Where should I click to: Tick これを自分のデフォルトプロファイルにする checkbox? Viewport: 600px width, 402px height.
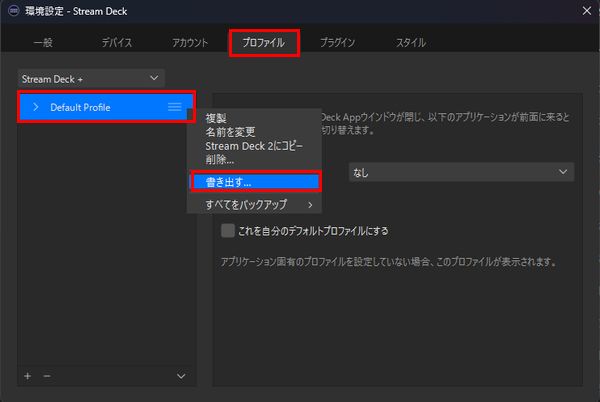tap(228, 231)
